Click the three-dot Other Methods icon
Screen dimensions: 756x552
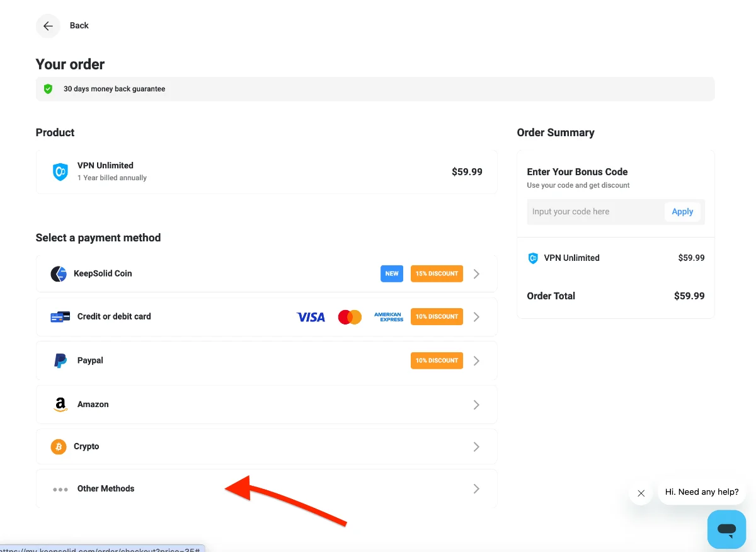click(60, 489)
